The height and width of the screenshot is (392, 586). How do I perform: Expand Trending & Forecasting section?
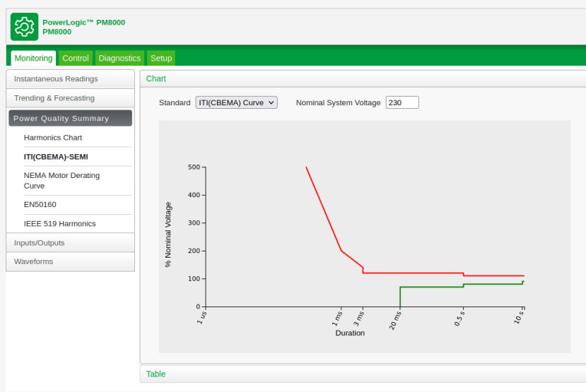(70, 98)
